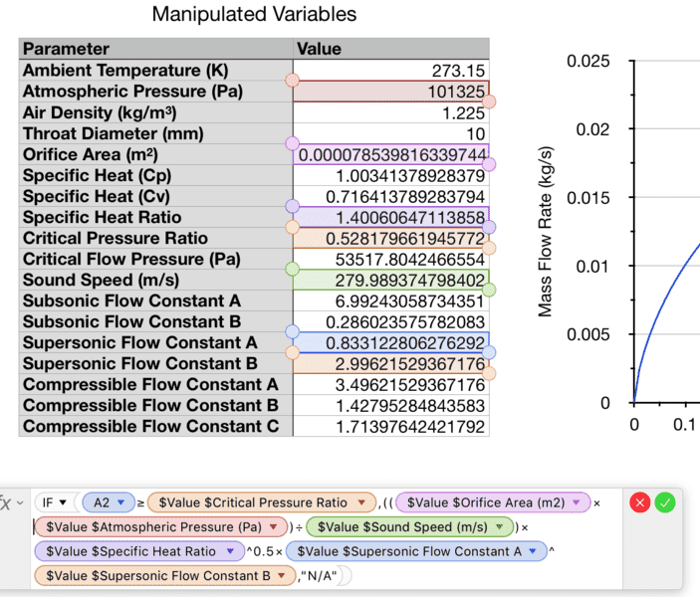
Task: Select the Supersonic Flow Constant B formula token
Action: (157, 574)
